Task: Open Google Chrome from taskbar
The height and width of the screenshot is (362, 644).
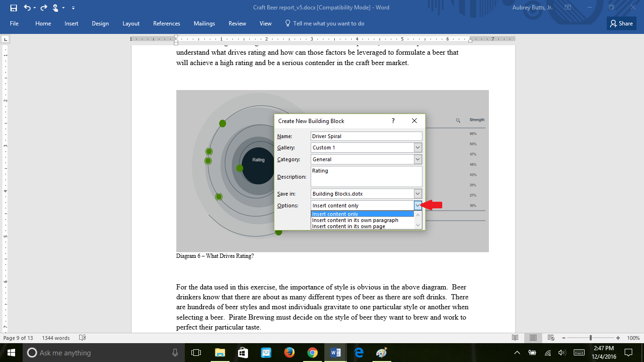Action: coord(312,353)
